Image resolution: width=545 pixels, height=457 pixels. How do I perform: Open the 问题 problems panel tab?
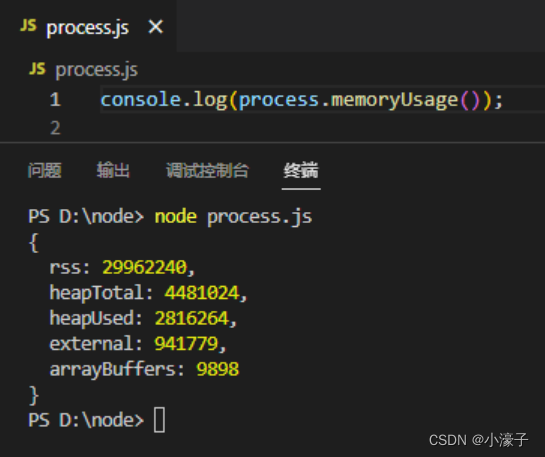44,171
